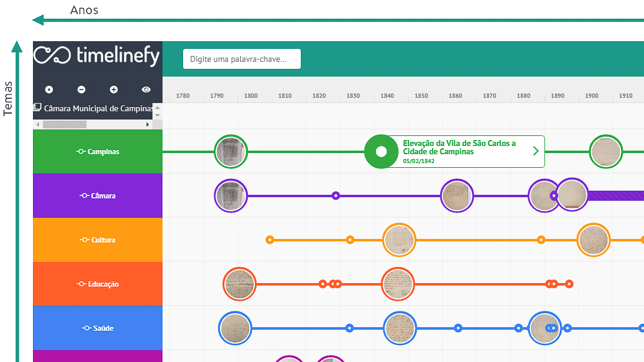Viewport: 644px width, 362px height.
Task: Click the up arrow of the title stepper
Action: [x=157, y=108]
